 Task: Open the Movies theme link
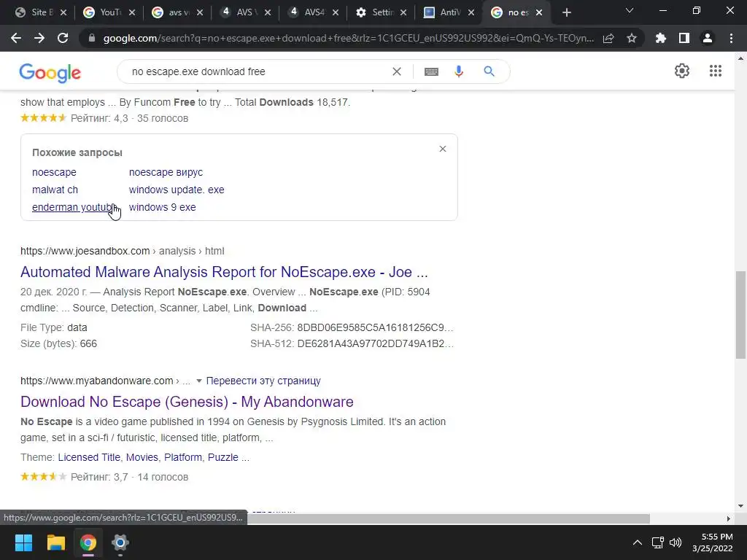pos(142,458)
